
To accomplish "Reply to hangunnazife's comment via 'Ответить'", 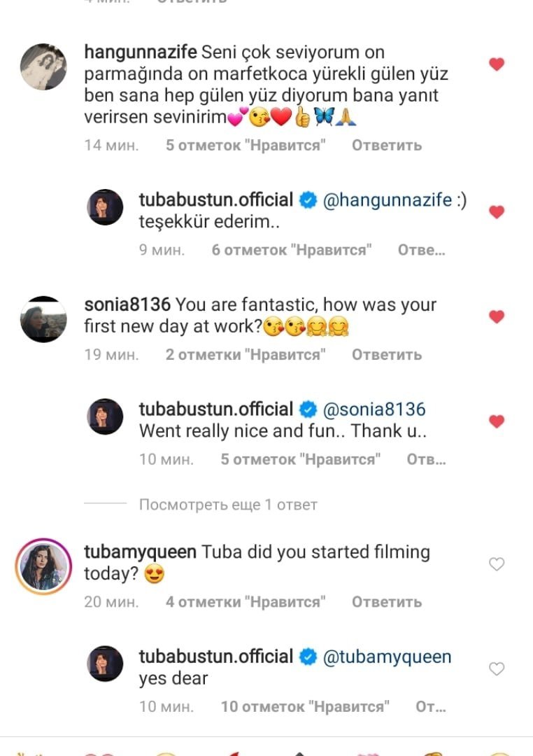I will (386, 146).
